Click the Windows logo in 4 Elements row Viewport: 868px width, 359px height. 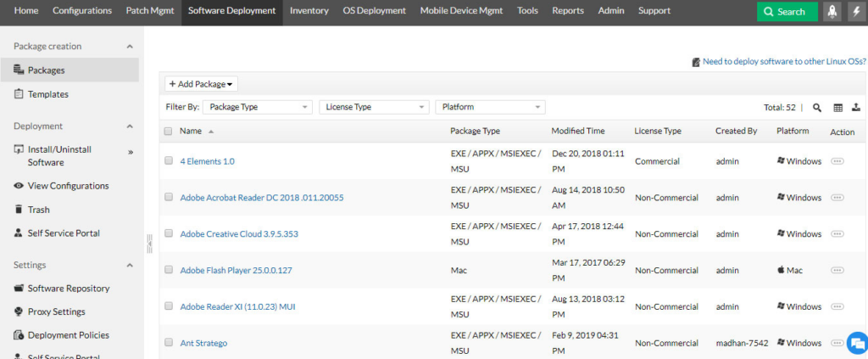(781, 160)
